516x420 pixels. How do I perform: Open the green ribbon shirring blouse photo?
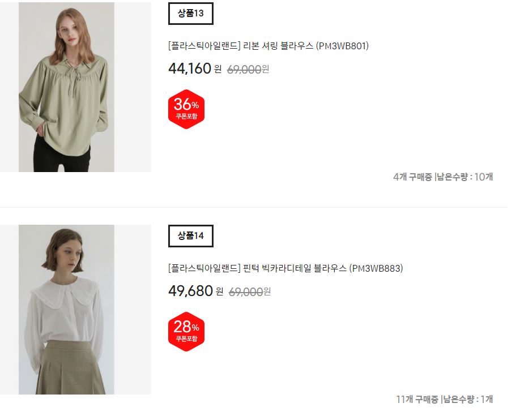(x=66, y=87)
